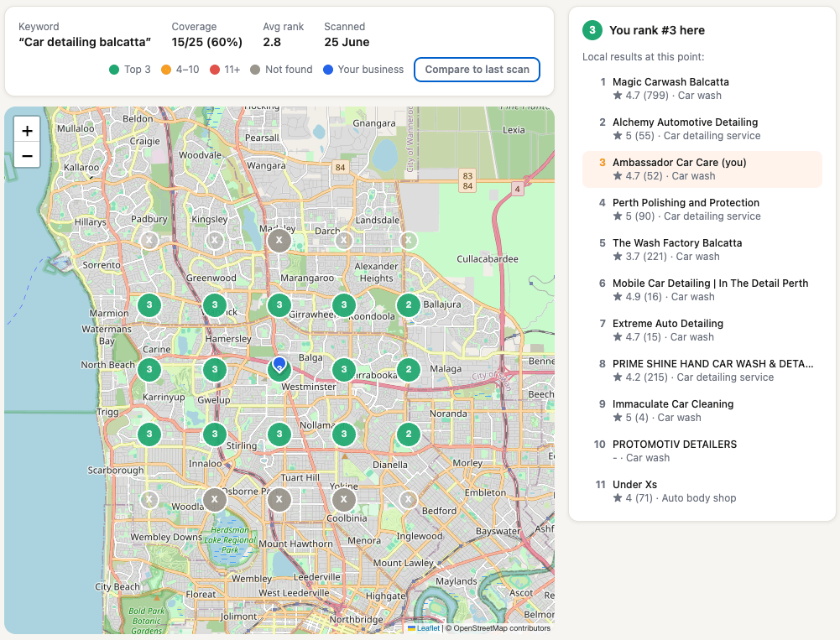
Task: Click X marker above Coolbinia
Action: tap(344, 499)
